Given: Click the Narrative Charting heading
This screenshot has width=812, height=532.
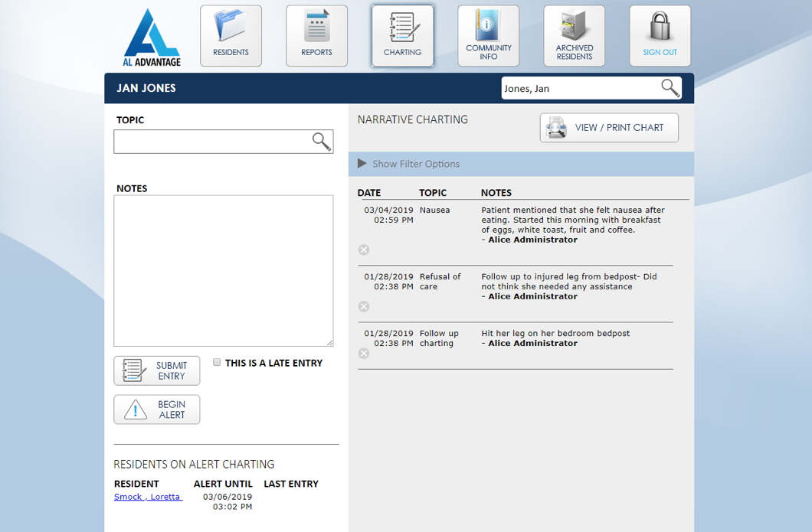Looking at the screenshot, I should tap(413, 119).
